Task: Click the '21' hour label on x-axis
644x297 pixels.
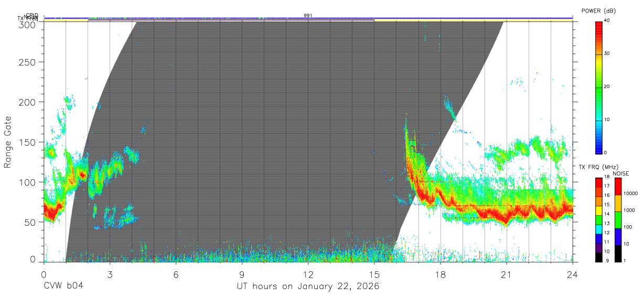Action: coord(507,274)
